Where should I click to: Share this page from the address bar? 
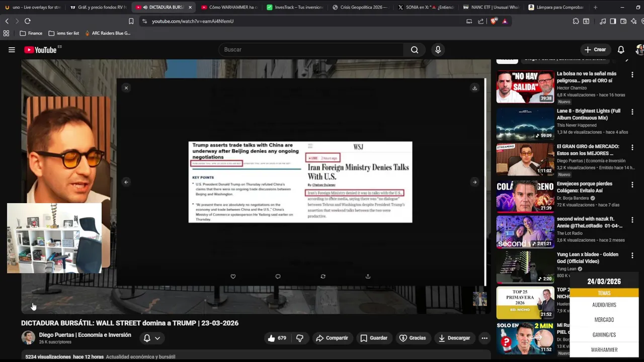481,21
